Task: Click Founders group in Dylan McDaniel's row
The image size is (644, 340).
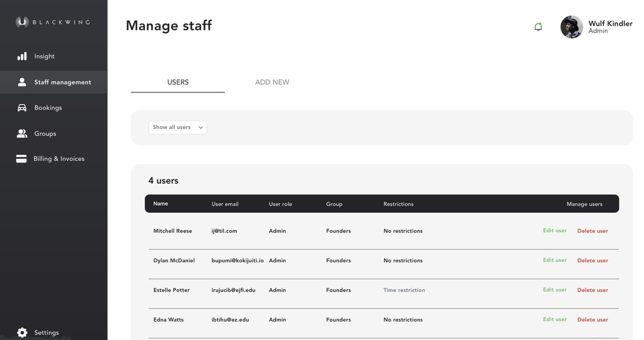Action: coord(338,260)
